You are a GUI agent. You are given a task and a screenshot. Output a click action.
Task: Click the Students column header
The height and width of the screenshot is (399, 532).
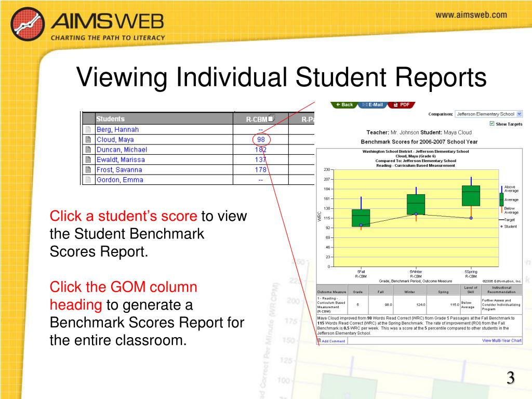click(x=110, y=119)
